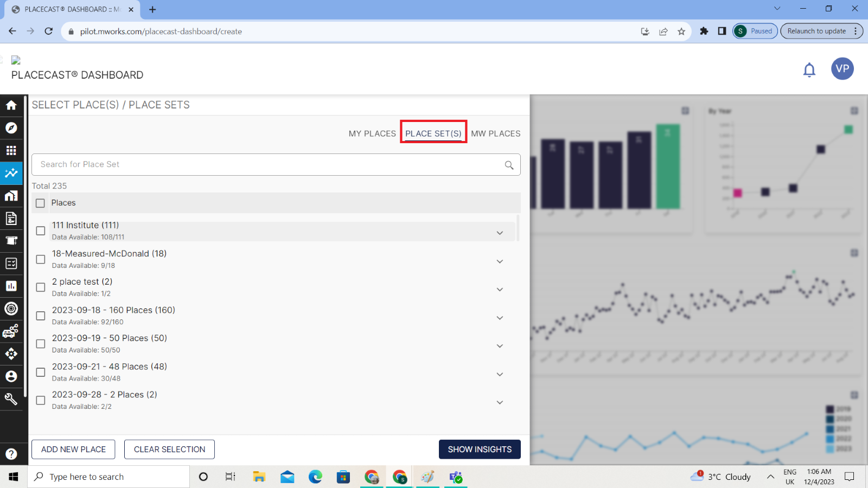Open the four-arrows move sidebar icon

tap(11, 354)
